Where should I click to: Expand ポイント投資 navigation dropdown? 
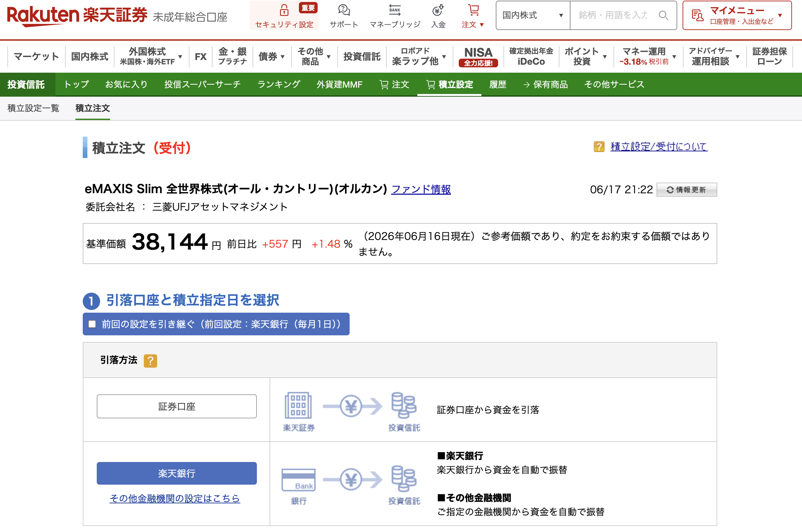(605, 57)
